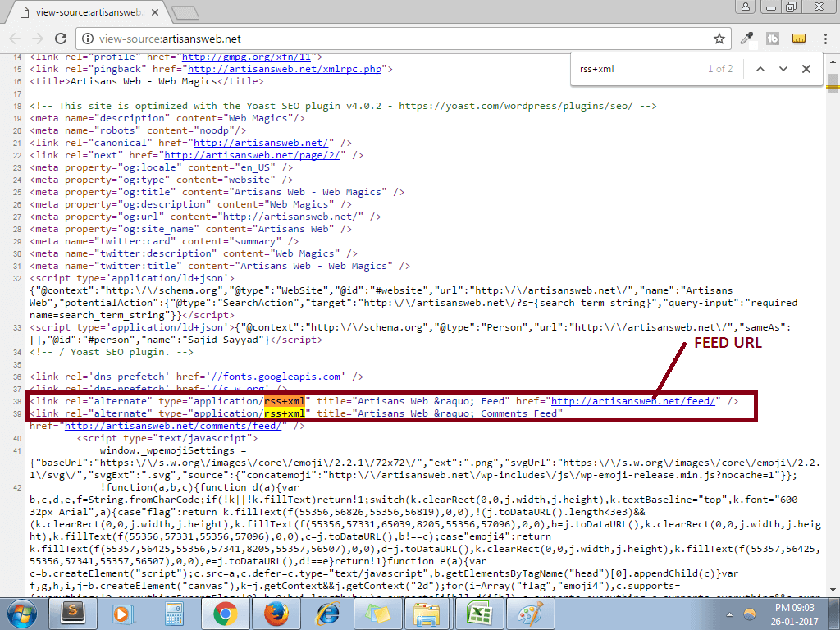840x630 pixels.
Task: Open the //fonts.googleapis.com dns-prefetch link
Action: point(276,377)
